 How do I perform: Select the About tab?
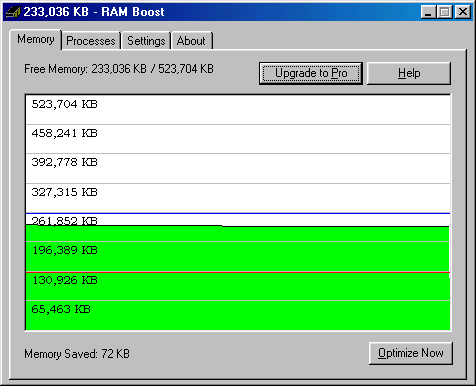[191, 41]
